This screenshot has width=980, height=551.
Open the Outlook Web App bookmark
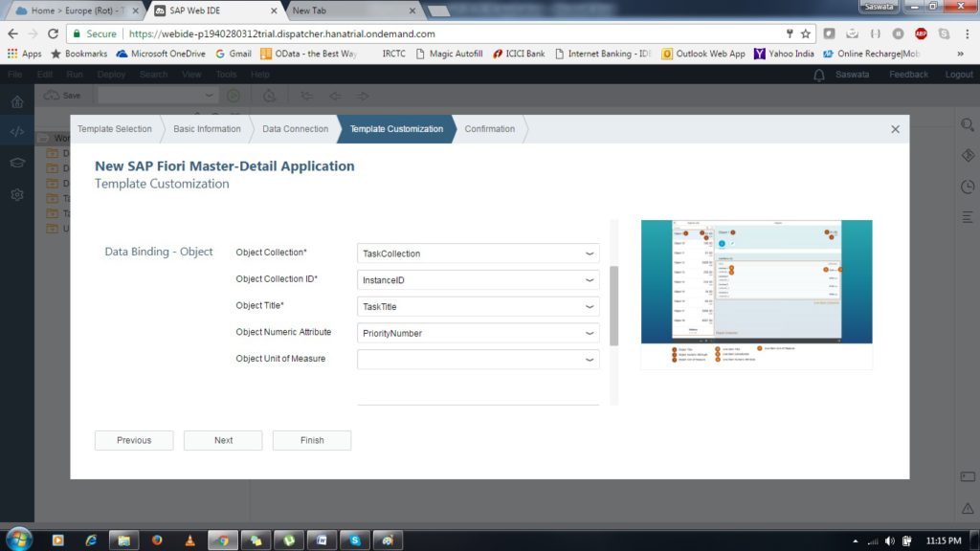click(703, 54)
